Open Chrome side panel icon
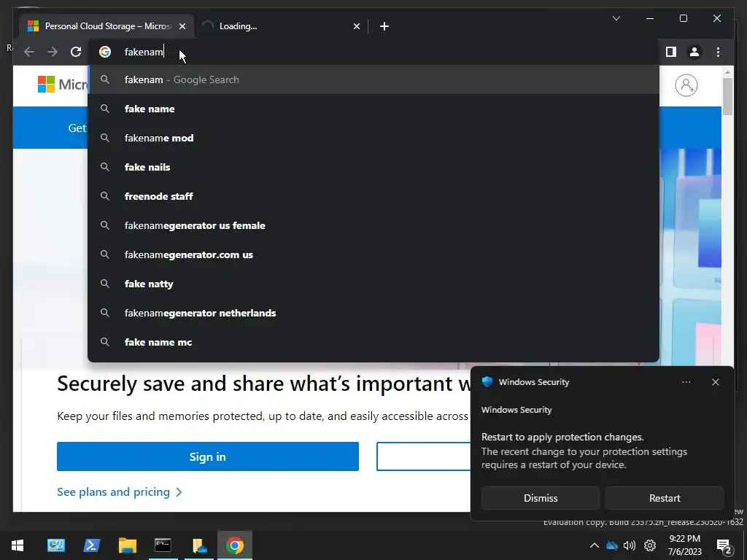 pyautogui.click(x=671, y=52)
